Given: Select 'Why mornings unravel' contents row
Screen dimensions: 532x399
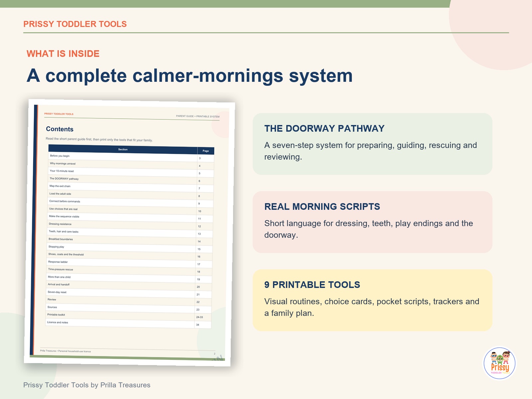Looking at the screenshot, I should (x=131, y=165).
